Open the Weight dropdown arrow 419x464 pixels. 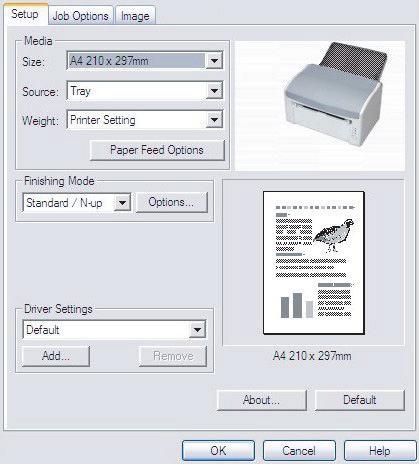(214, 120)
